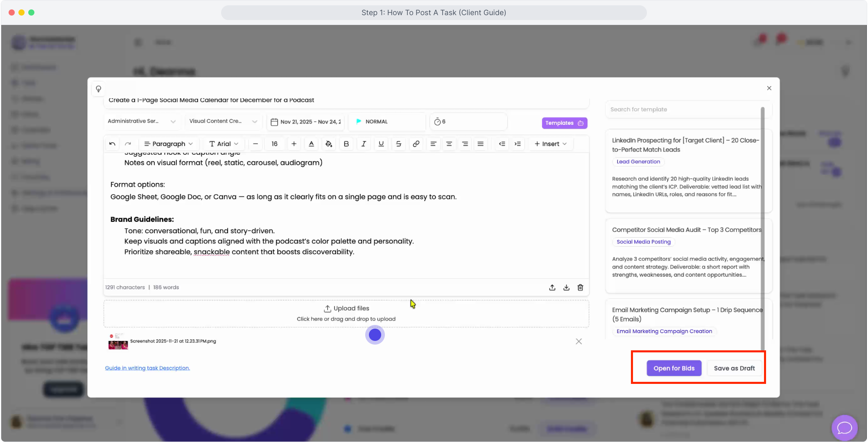Click the undo arrow icon

[112, 144]
